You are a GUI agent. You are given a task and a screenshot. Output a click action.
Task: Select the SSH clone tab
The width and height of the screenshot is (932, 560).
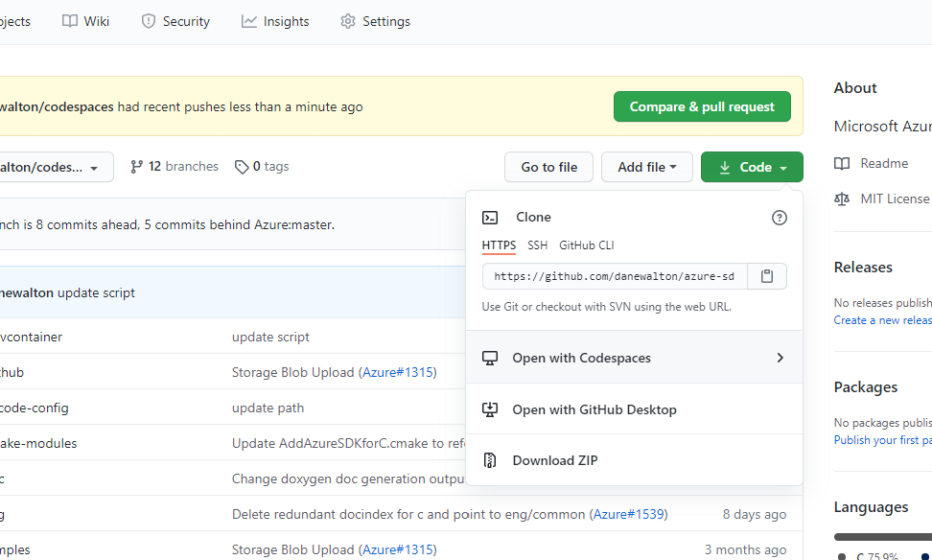537,245
